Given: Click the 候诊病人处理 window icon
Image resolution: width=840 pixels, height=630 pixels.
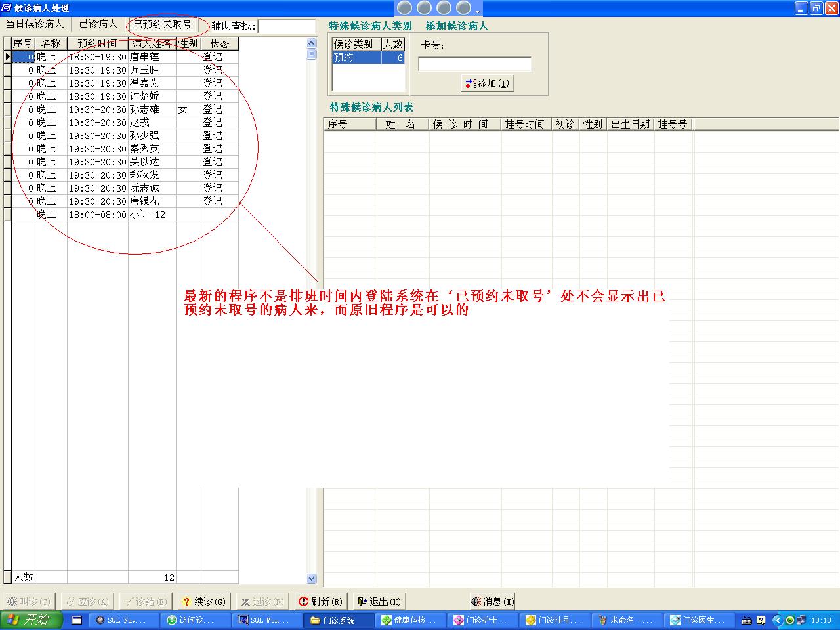Looking at the screenshot, I should [7, 8].
